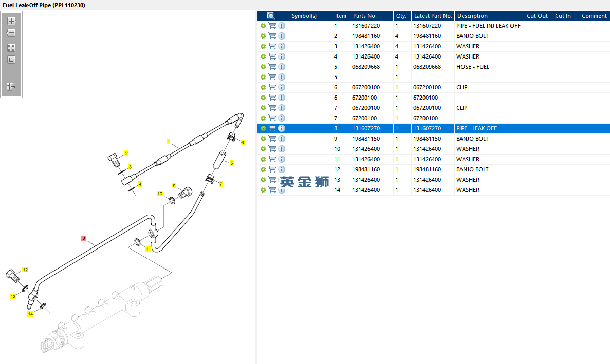
Task: Click gear icon for HOSE - FUEL row
Action: 263,67
